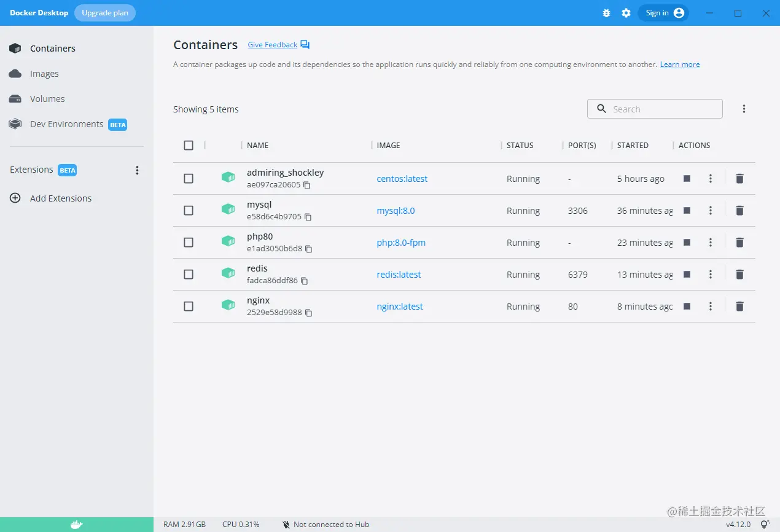The width and height of the screenshot is (780, 532).
Task: Open the Learn more link
Action: pyautogui.click(x=680, y=65)
